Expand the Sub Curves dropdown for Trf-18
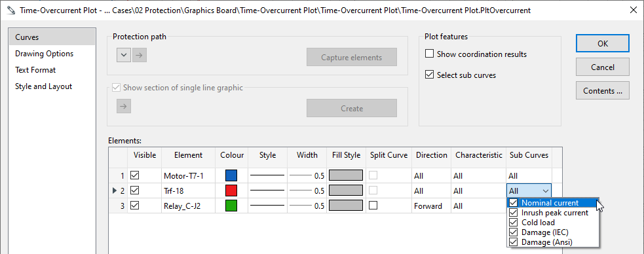 point(545,190)
